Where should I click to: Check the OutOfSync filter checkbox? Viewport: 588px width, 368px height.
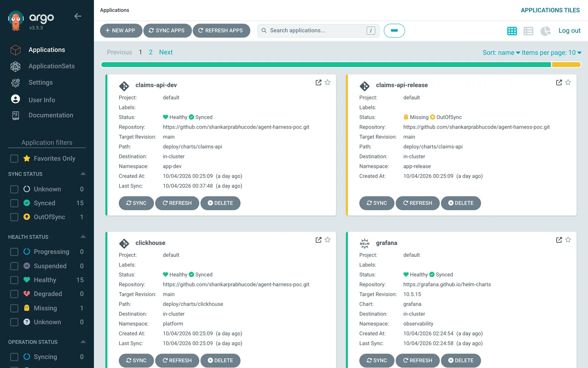pyautogui.click(x=14, y=217)
